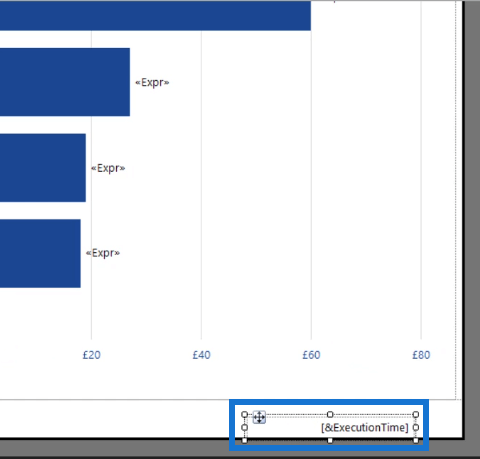
Task: Select the «Expr» label beside lowest bar
Action: (x=103, y=253)
